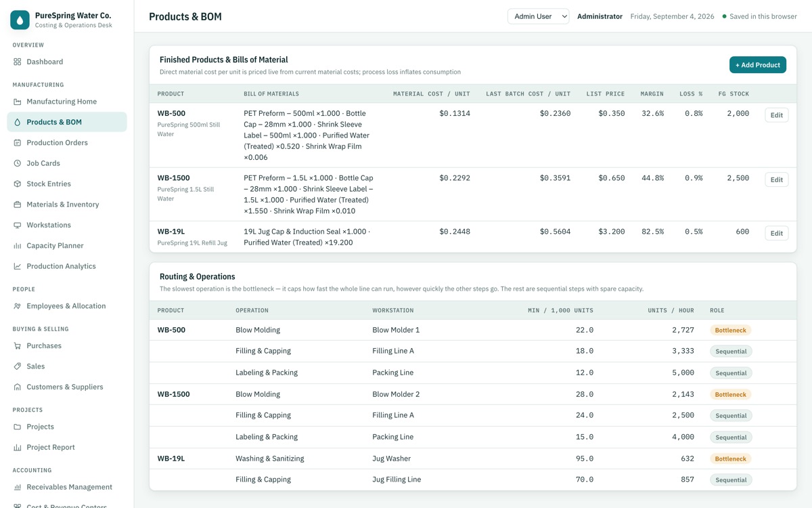The height and width of the screenshot is (508, 812).
Task: Click the Manufacturing Home folder icon
Action: [18, 102]
